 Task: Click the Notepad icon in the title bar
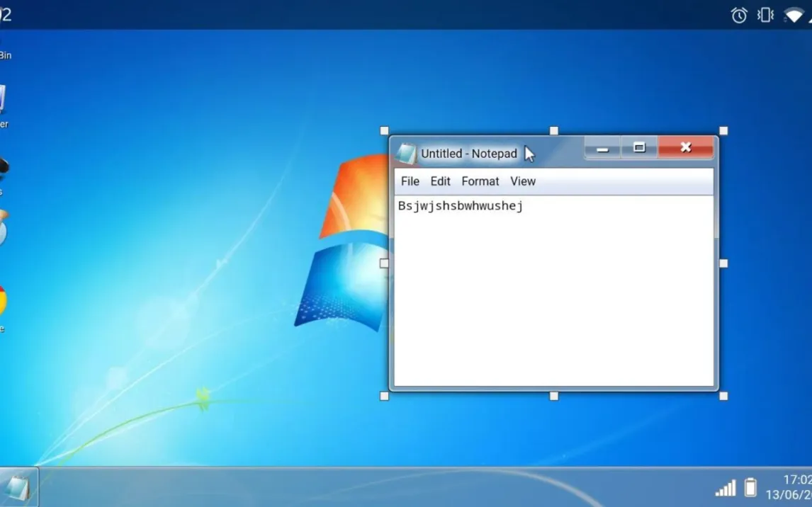click(x=406, y=154)
